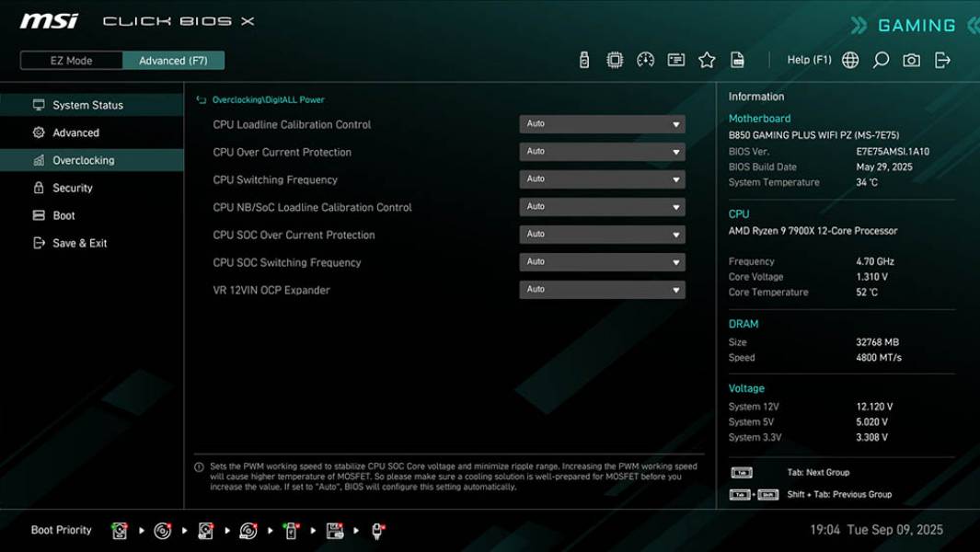
Task: Click the CPU chip icon in the toolbar
Action: pos(616,59)
